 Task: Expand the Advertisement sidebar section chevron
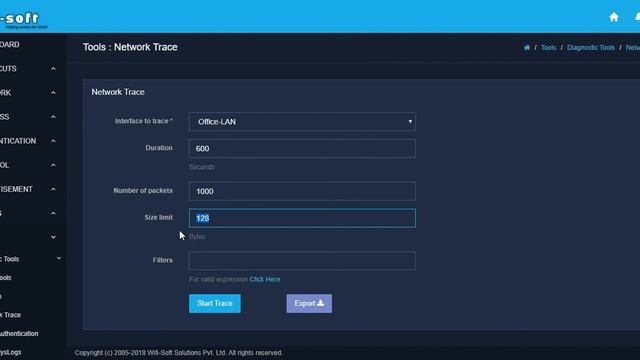pyautogui.click(x=53, y=189)
